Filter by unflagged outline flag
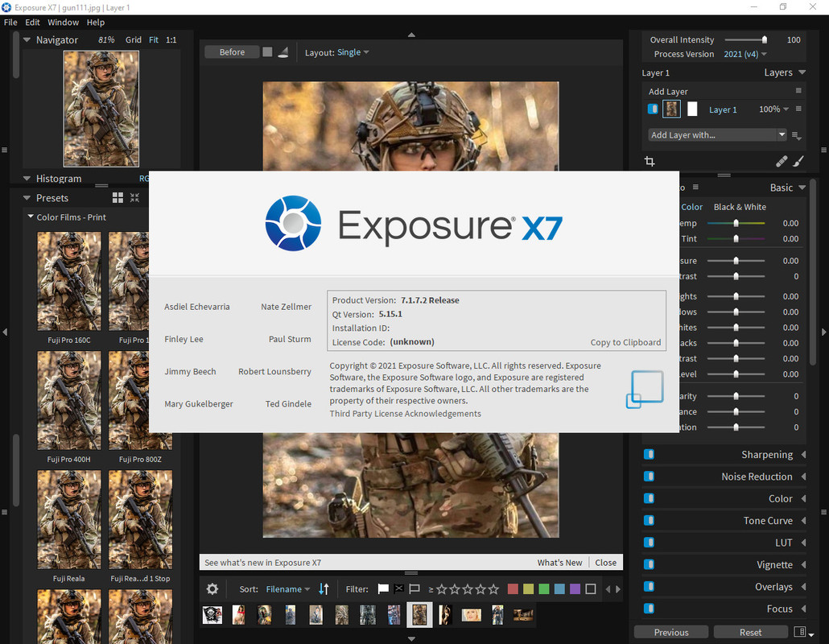This screenshot has width=829, height=644. [x=414, y=589]
